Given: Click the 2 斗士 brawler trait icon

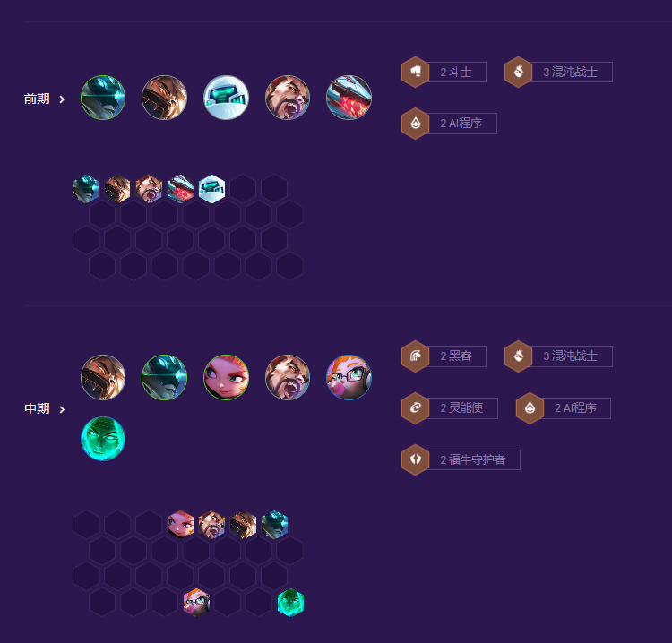Looking at the screenshot, I should click(x=415, y=72).
